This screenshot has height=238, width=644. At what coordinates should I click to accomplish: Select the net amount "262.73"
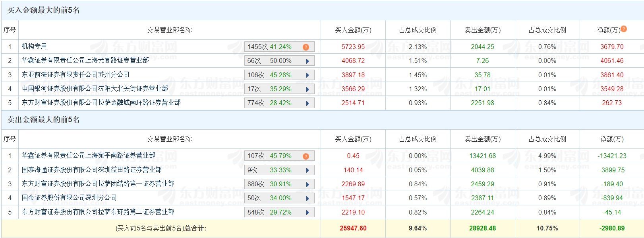612,103
